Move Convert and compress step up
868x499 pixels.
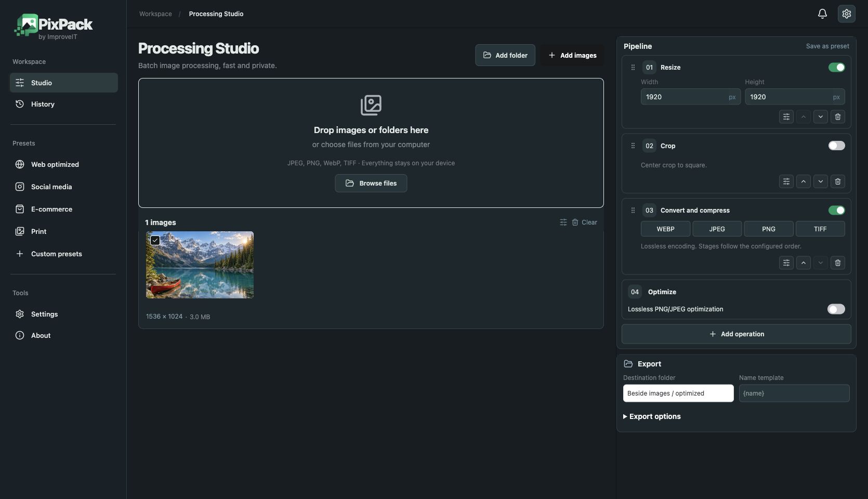click(x=804, y=263)
